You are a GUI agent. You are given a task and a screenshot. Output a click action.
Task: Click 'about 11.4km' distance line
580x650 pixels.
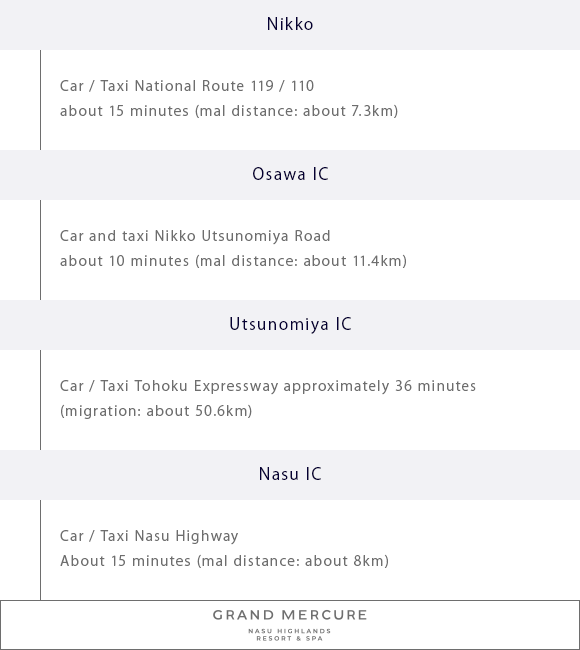[233, 261]
